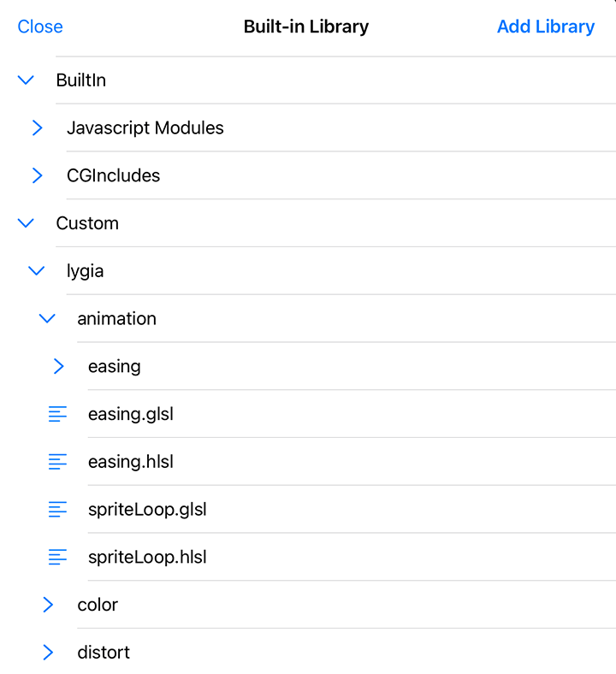Click the file icon beside easing.hlsl
616x674 pixels.
57,462
